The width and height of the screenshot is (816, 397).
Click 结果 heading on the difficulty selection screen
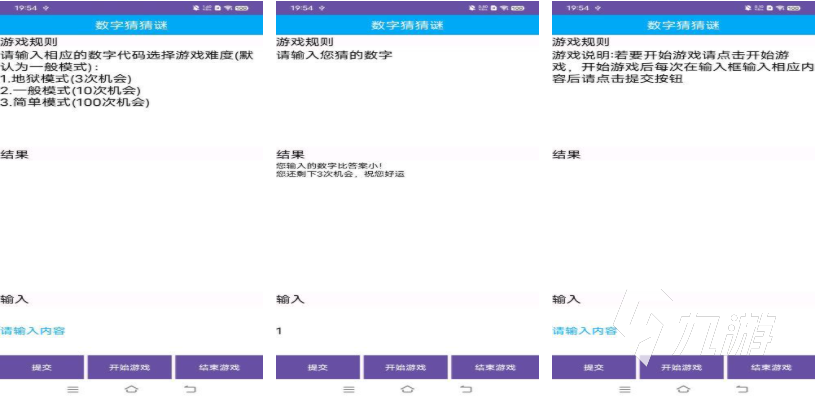(15, 155)
